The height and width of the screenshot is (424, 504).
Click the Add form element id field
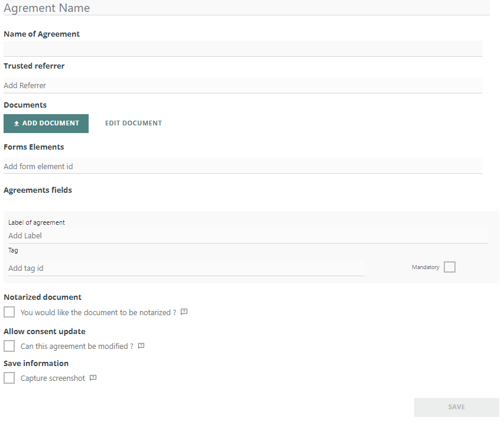coord(243,166)
